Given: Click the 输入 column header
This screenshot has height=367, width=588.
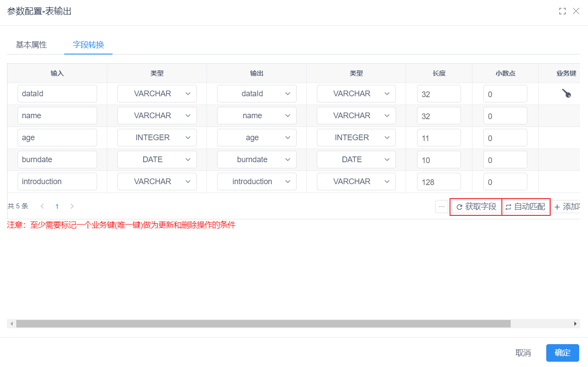Looking at the screenshot, I should pyautogui.click(x=57, y=73).
